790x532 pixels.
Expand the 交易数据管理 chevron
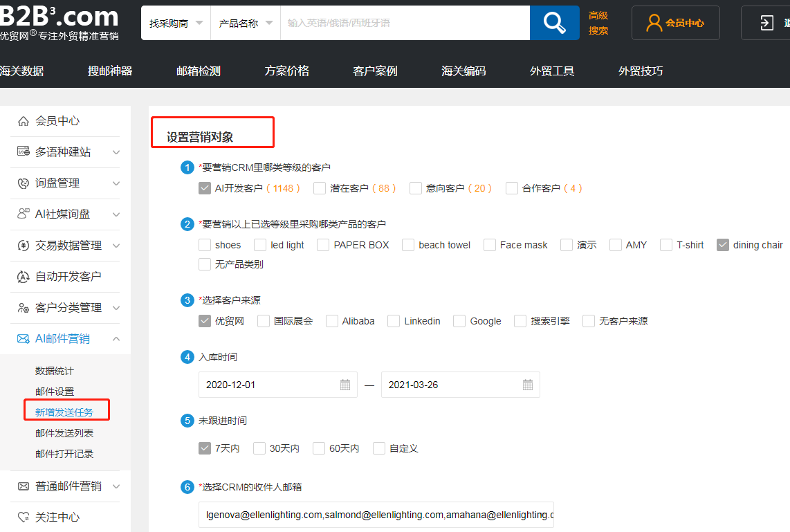coord(116,246)
